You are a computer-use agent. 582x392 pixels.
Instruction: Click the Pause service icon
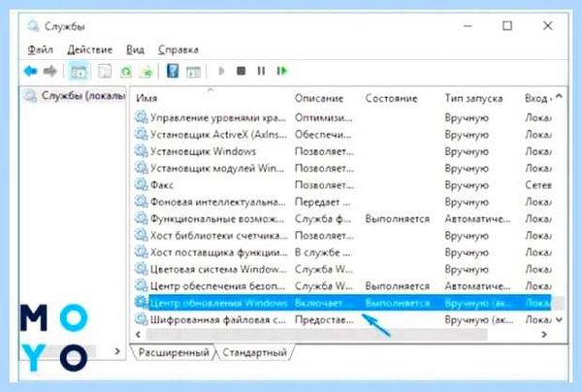[261, 71]
